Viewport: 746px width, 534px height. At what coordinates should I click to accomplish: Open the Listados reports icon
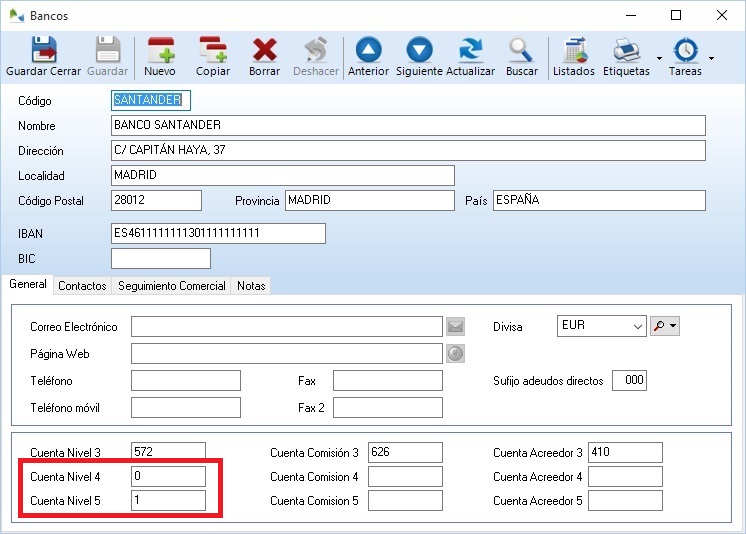point(574,49)
